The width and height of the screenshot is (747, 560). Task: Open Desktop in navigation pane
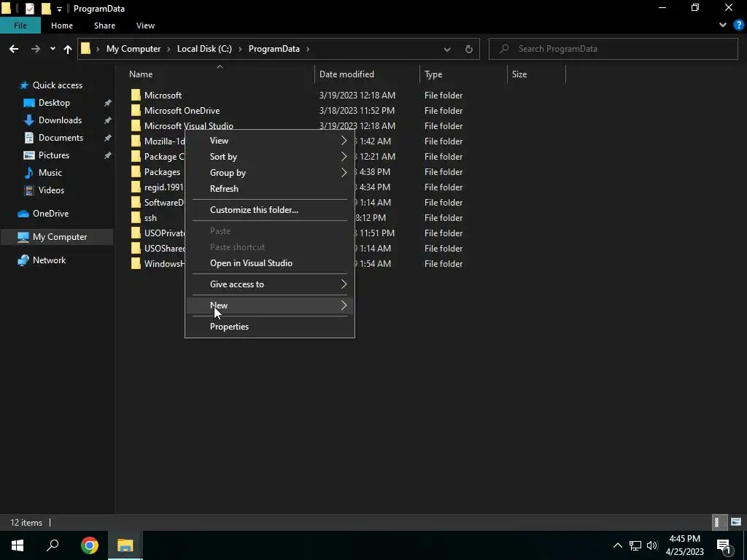pos(54,103)
